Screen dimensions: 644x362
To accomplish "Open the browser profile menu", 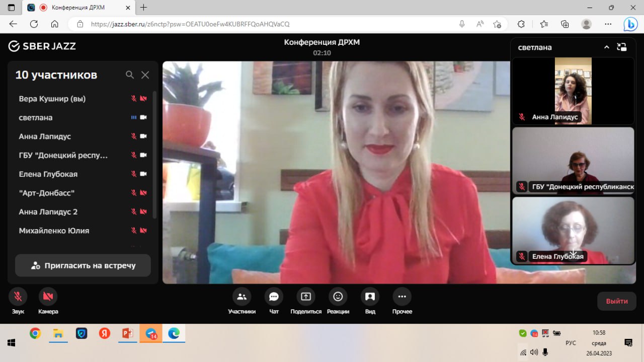I will tap(586, 24).
